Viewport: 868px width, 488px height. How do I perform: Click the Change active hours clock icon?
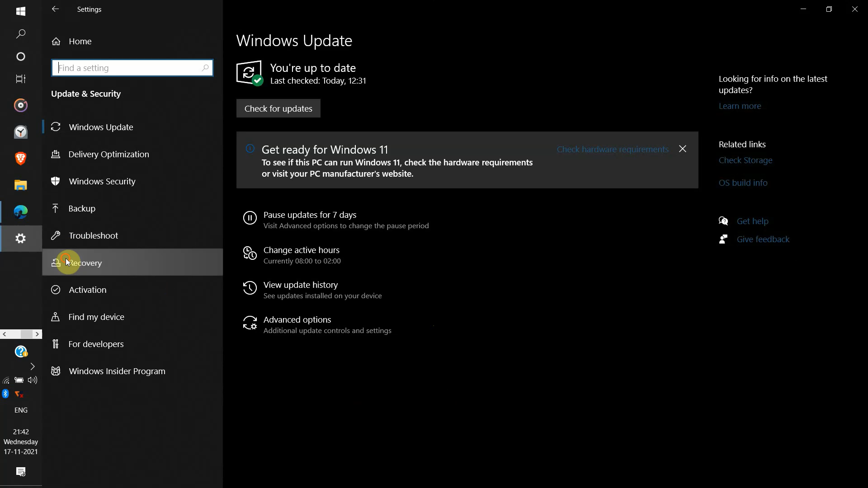pos(250,253)
